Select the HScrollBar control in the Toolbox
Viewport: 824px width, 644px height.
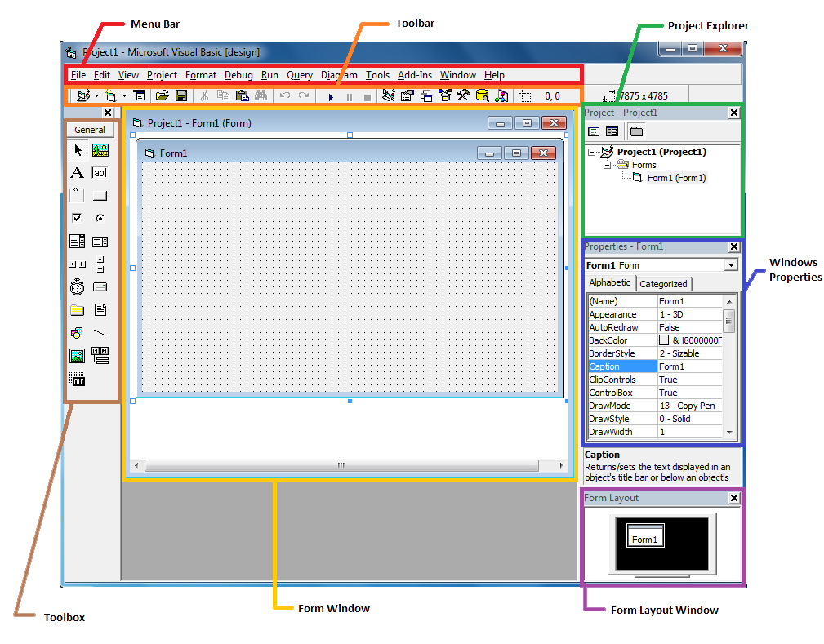pos(78,264)
